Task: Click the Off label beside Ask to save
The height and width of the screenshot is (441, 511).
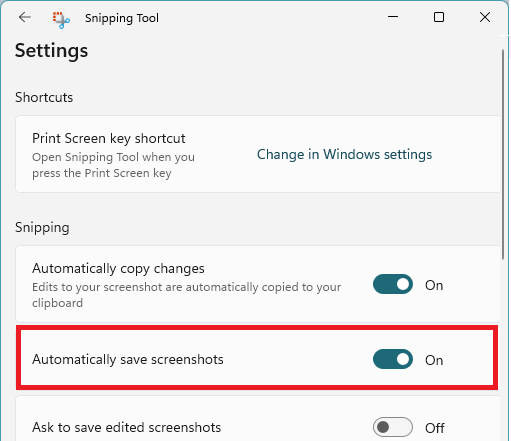Action: click(435, 428)
